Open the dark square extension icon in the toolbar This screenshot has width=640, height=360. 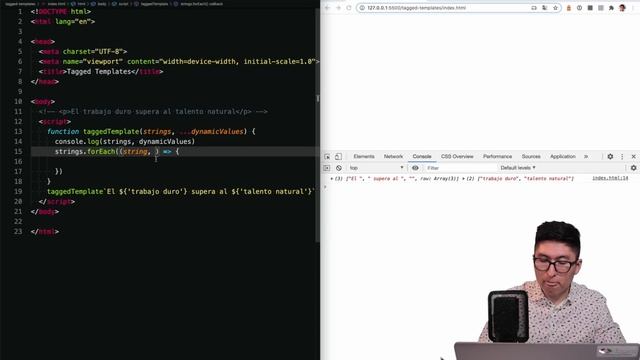click(590, 8)
